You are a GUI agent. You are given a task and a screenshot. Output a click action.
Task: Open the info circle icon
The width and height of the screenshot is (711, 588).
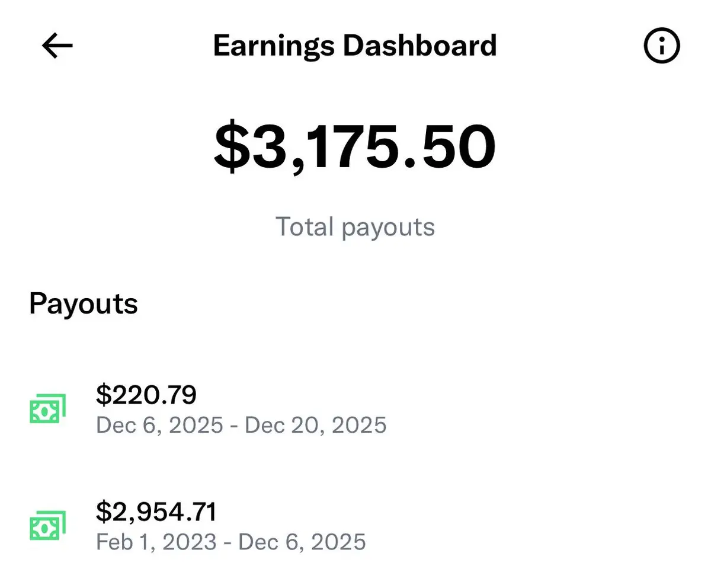tap(661, 46)
